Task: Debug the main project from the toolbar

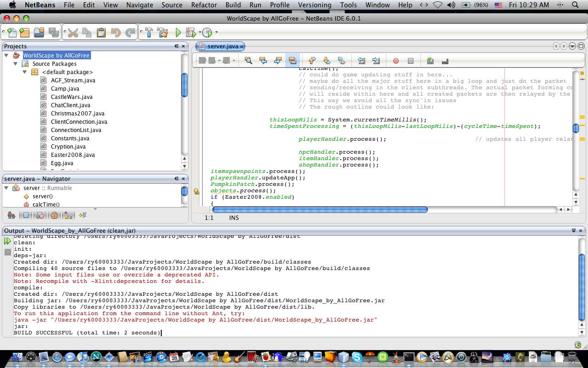Action: [x=190, y=33]
